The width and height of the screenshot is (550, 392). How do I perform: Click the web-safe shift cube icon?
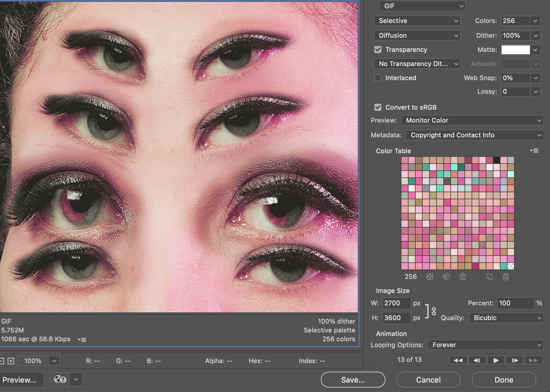tap(447, 276)
